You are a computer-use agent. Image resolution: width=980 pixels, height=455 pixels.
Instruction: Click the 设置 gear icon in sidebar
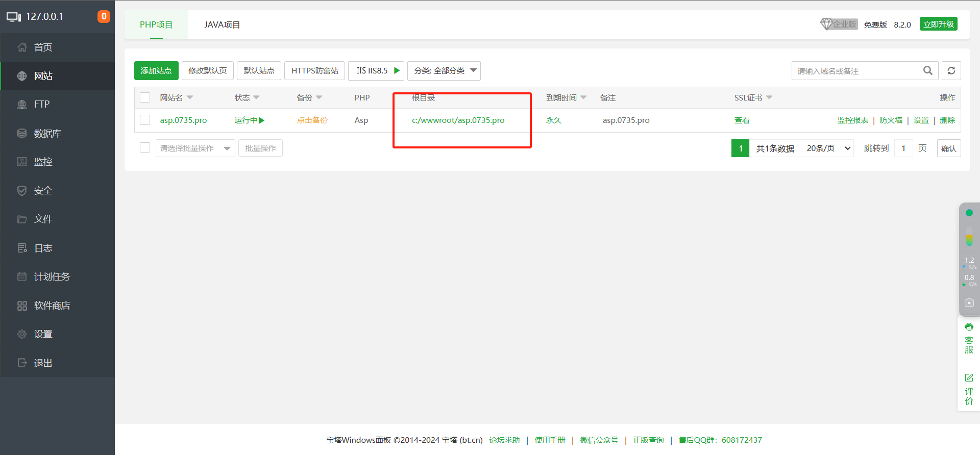22,334
